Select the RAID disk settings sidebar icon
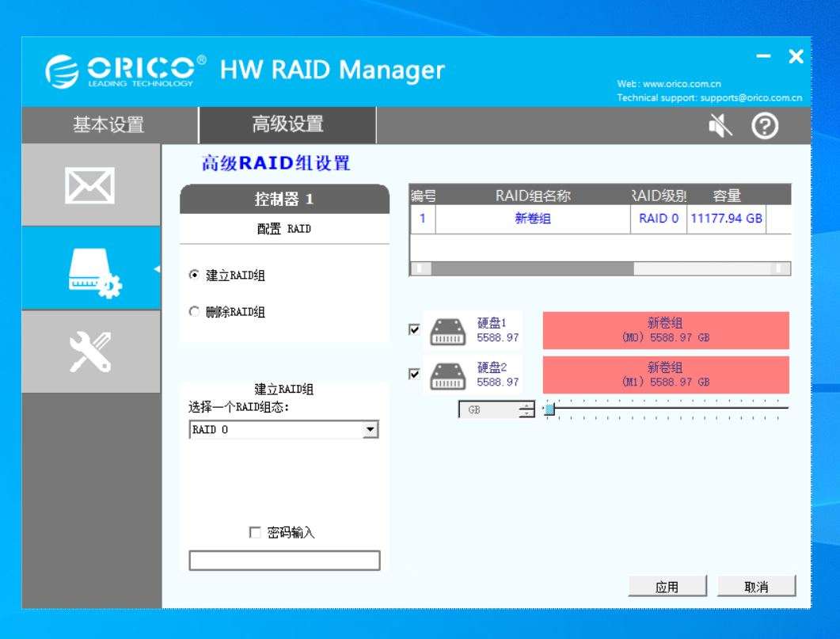 click(95, 273)
